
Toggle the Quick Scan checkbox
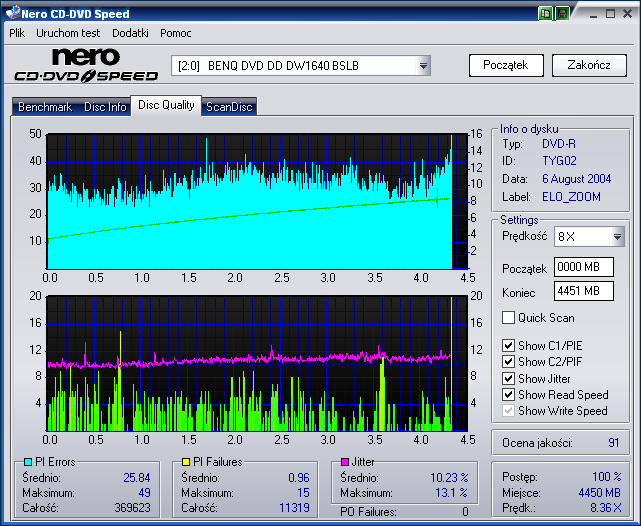(x=508, y=318)
